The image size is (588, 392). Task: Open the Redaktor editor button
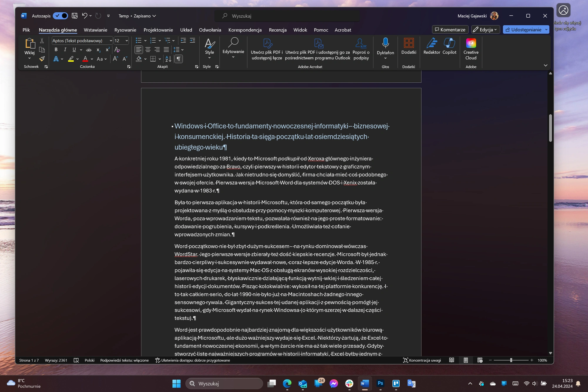point(432,46)
